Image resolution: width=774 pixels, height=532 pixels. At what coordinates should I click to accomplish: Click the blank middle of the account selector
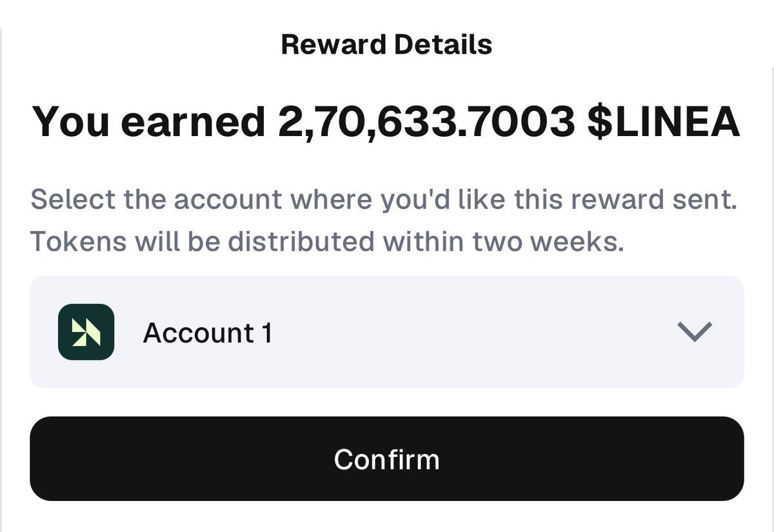pyautogui.click(x=451, y=332)
